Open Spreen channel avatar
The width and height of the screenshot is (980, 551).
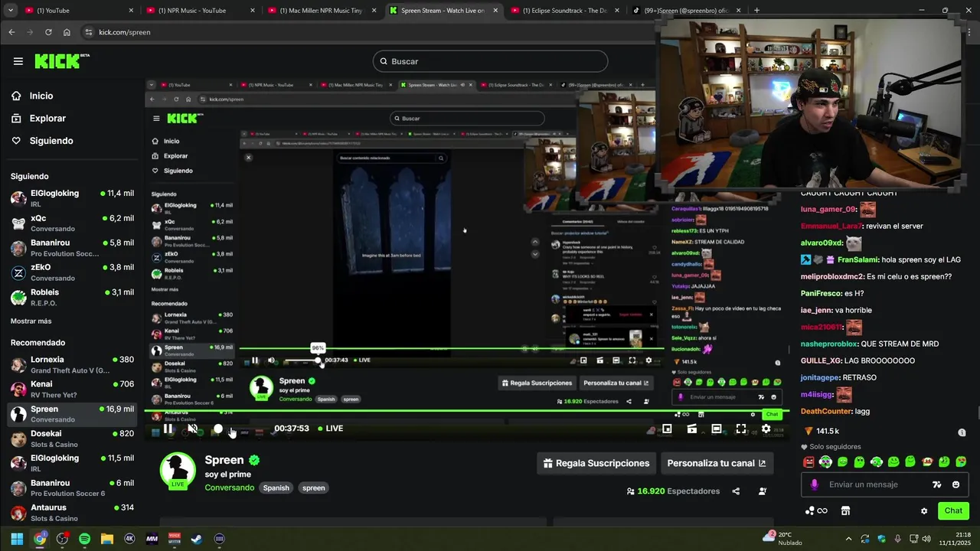(178, 470)
